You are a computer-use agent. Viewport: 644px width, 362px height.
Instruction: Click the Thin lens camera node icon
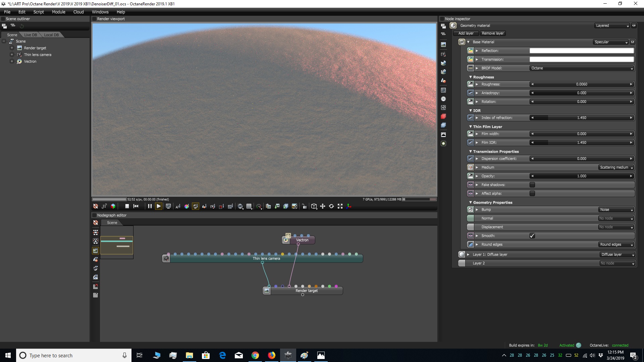(x=166, y=258)
